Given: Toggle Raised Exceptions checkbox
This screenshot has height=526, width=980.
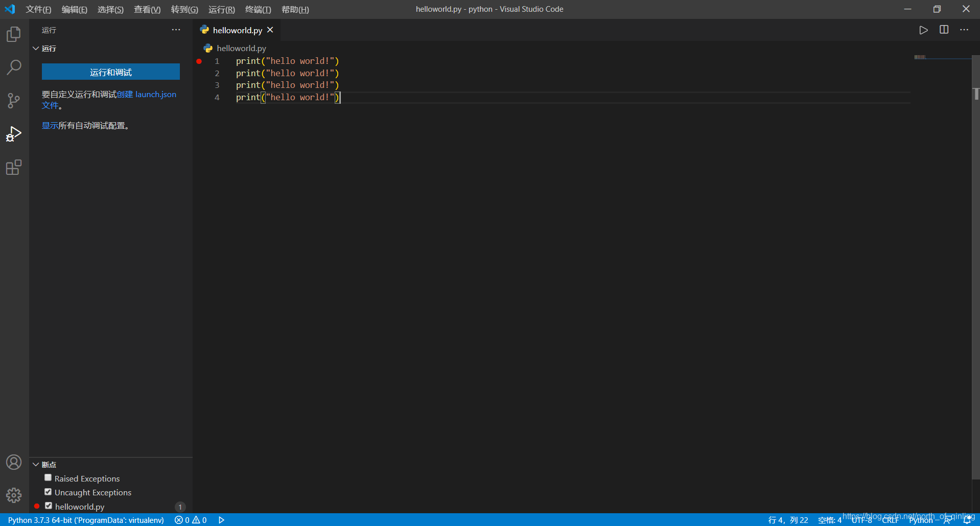Looking at the screenshot, I should [48, 477].
